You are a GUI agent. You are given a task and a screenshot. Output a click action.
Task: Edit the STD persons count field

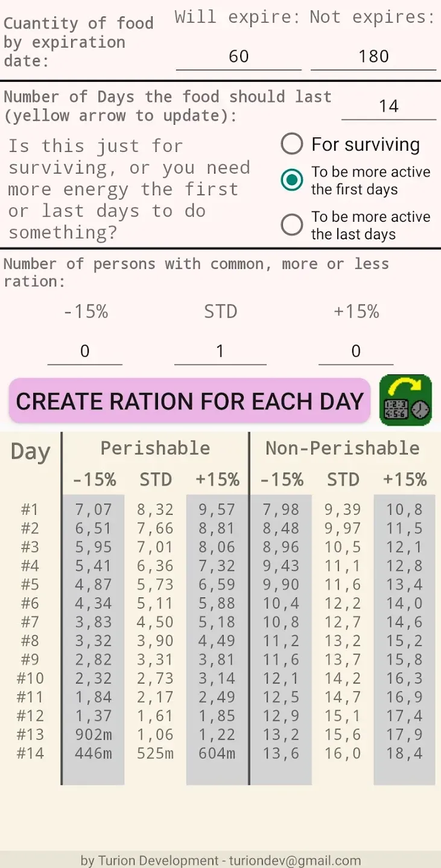pos(220,351)
